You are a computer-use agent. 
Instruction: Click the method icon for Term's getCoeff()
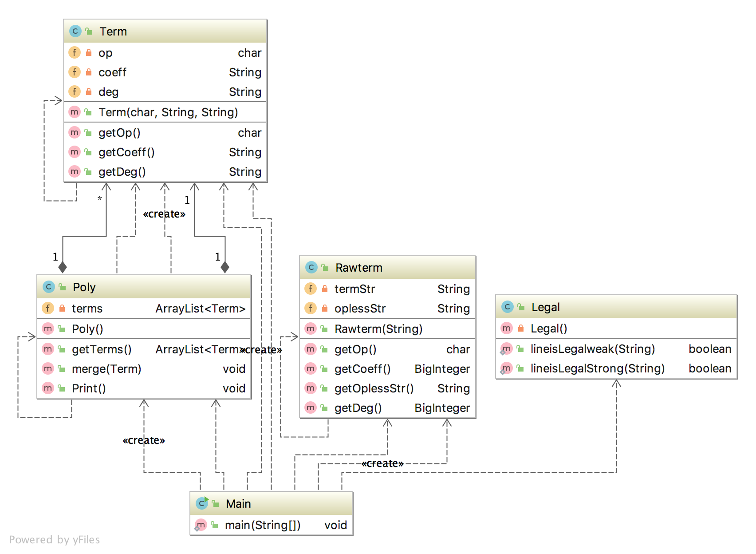(x=74, y=152)
